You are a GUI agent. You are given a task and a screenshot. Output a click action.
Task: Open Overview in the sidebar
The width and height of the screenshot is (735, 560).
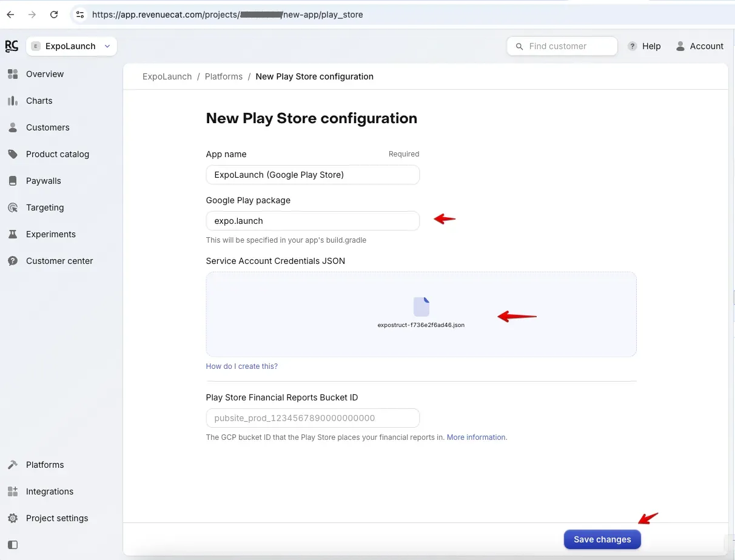tap(45, 74)
